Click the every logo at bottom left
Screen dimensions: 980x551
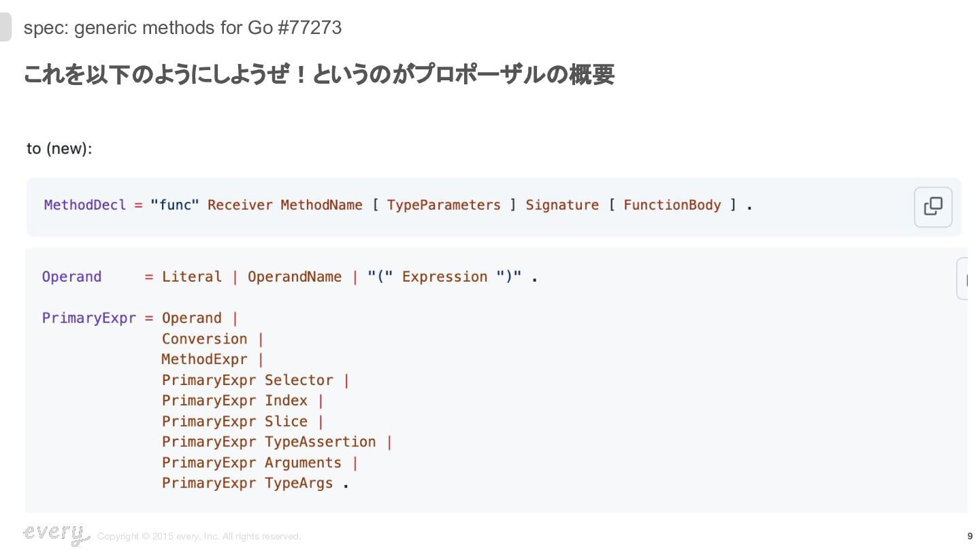(56, 534)
